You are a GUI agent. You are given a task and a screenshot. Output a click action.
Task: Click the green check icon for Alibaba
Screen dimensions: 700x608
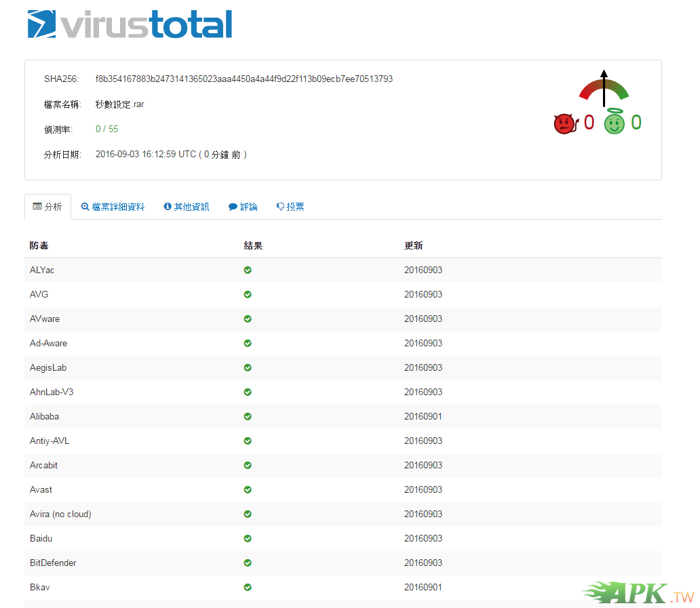(248, 416)
